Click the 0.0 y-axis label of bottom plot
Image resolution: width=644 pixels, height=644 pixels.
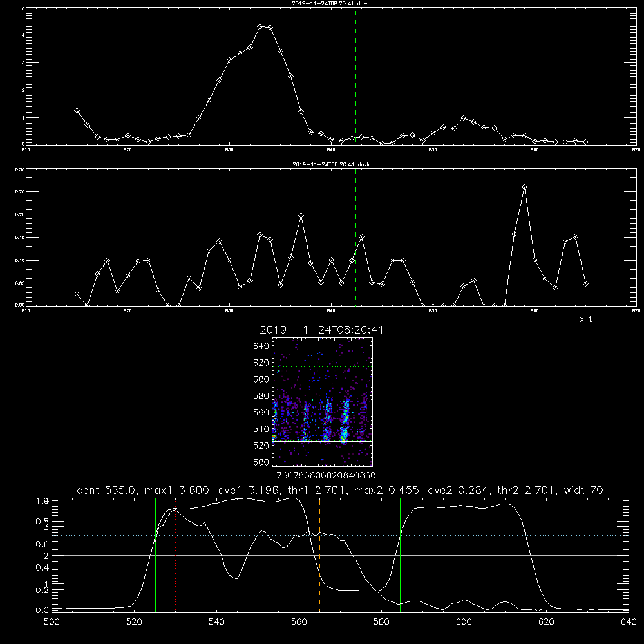[43, 610]
